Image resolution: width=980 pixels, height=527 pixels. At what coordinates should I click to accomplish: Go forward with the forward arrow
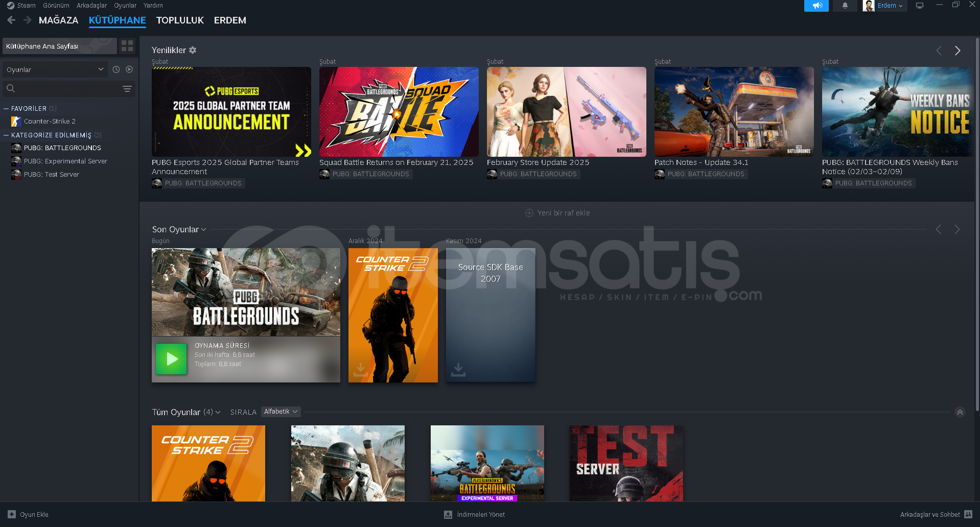tap(28, 20)
